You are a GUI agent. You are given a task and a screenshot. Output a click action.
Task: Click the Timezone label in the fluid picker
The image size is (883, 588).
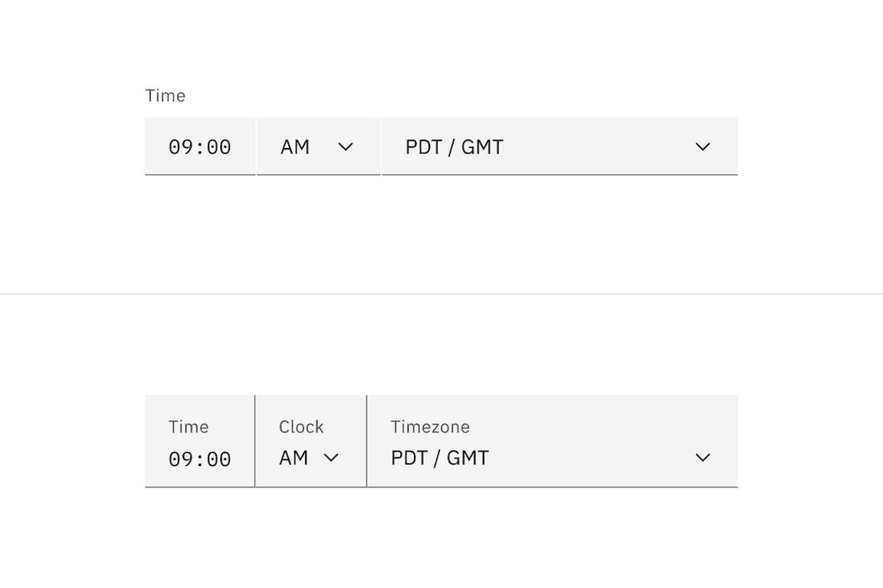tap(430, 426)
